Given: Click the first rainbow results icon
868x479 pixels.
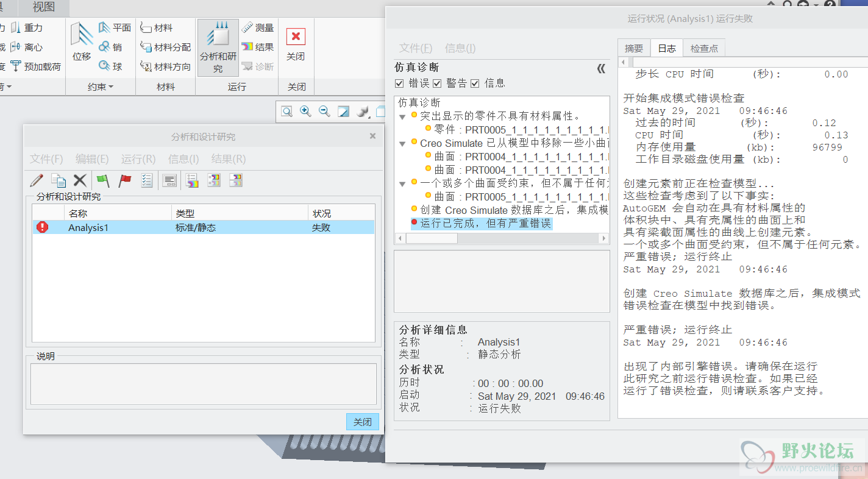Looking at the screenshot, I should pyautogui.click(x=193, y=180).
